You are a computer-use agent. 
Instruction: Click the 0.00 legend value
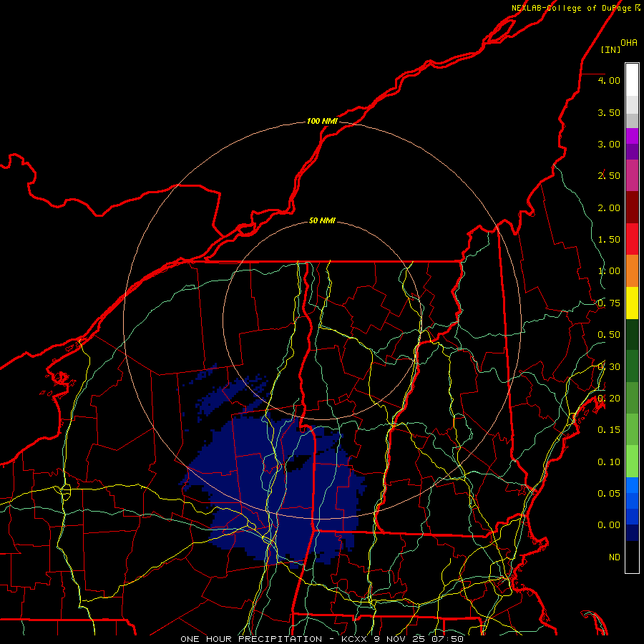pos(609,525)
